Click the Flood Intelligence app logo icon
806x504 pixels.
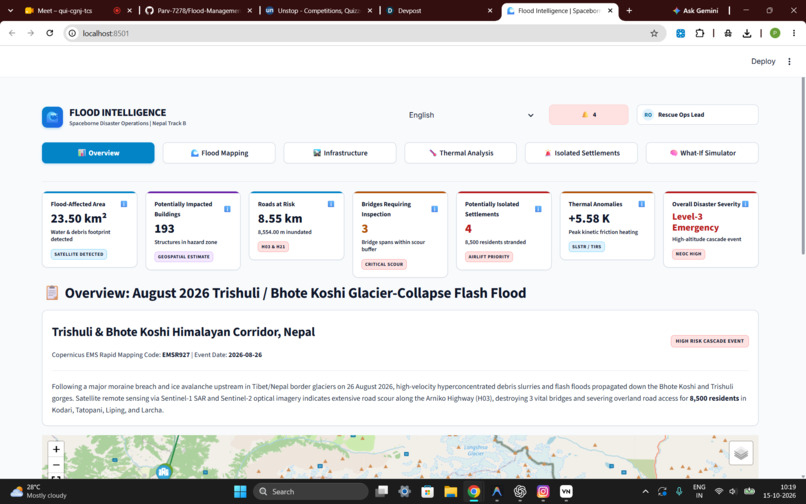[52, 117]
